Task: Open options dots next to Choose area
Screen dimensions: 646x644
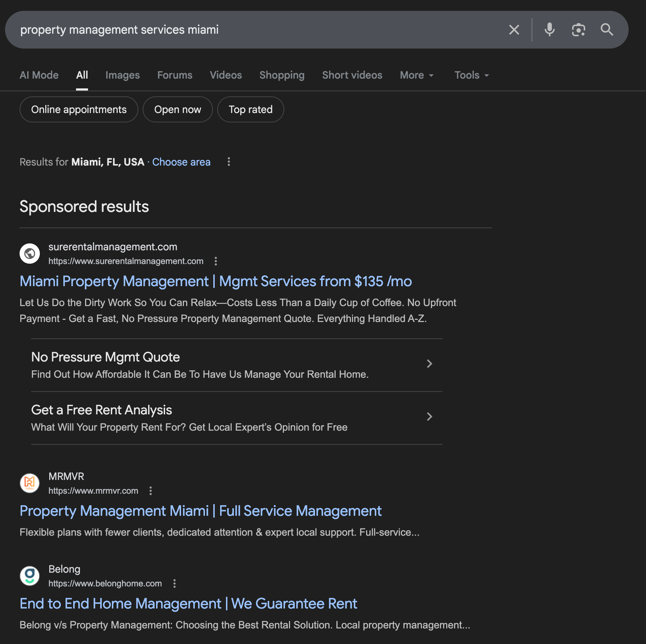Action: click(x=228, y=162)
